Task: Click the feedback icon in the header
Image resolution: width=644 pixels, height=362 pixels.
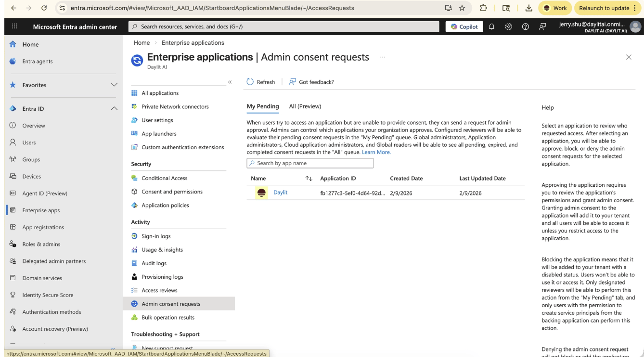Action: (542, 27)
